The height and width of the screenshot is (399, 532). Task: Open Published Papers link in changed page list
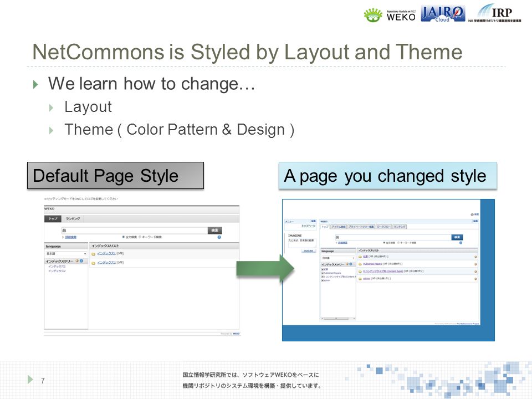point(372,264)
